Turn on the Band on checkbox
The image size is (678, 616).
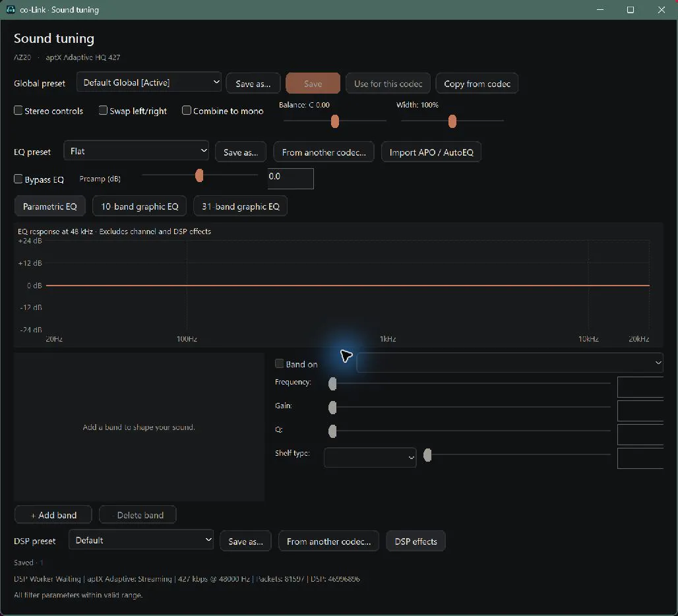coord(280,363)
